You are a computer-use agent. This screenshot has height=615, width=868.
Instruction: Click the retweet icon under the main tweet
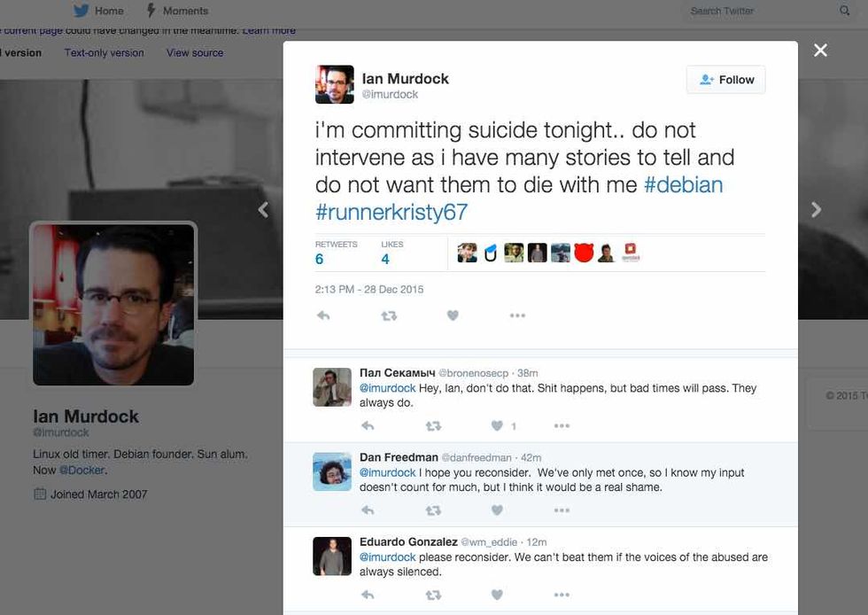click(389, 315)
